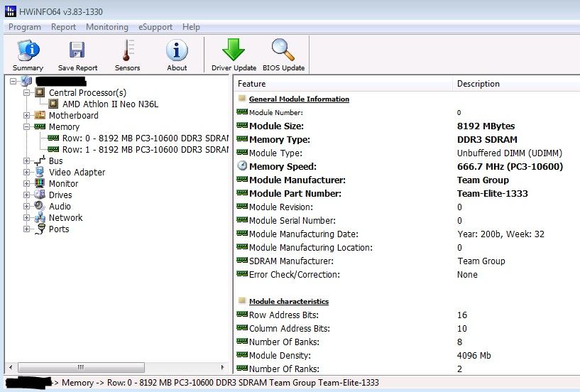Click the Feature column header
The image size is (580, 392).
coord(343,84)
